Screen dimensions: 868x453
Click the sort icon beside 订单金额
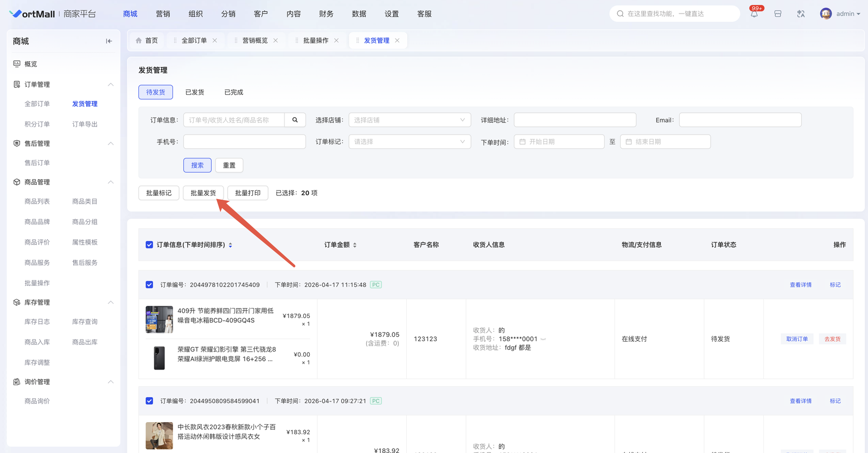tap(355, 245)
